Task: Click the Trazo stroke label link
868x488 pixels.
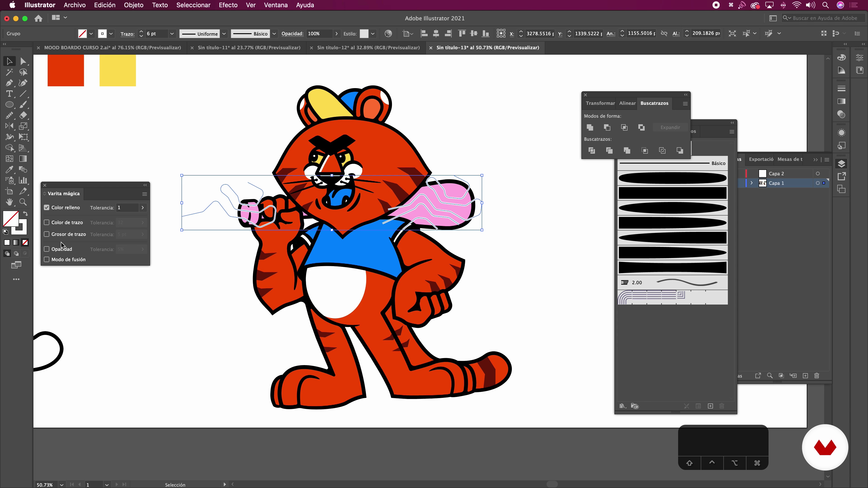Action: tap(127, 34)
